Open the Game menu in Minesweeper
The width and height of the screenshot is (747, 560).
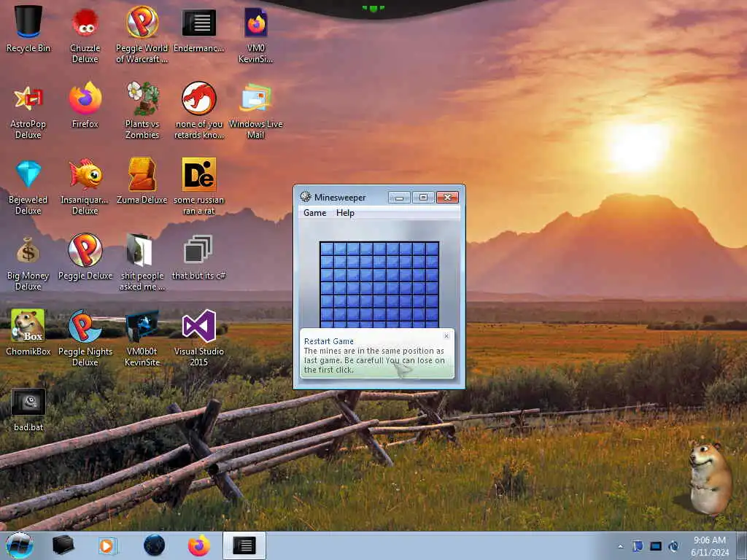[315, 213]
